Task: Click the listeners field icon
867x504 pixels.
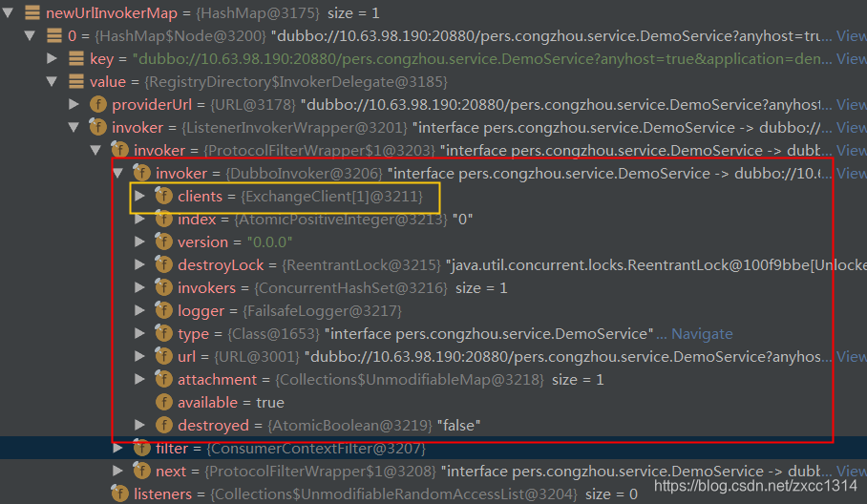Action: point(120,493)
